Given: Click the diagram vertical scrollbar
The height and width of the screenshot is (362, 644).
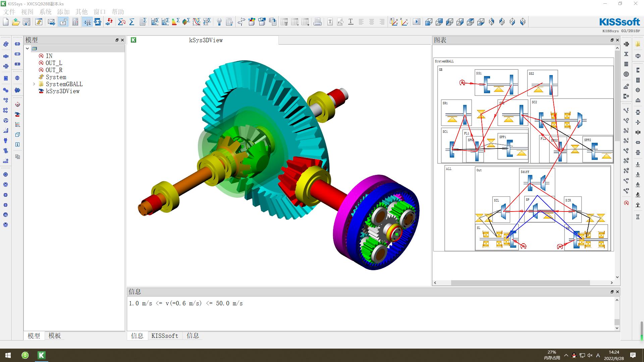Looking at the screenshot, I should pyautogui.click(x=617, y=96).
